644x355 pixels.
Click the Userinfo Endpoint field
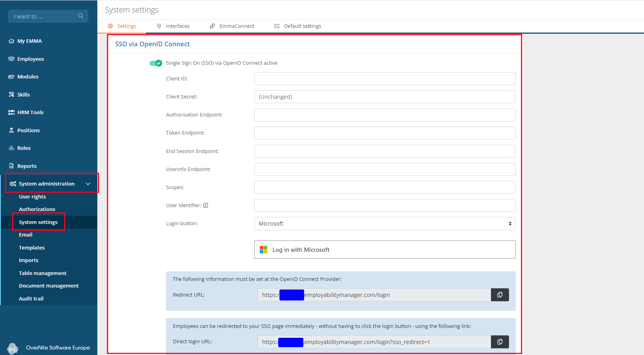(385, 169)
